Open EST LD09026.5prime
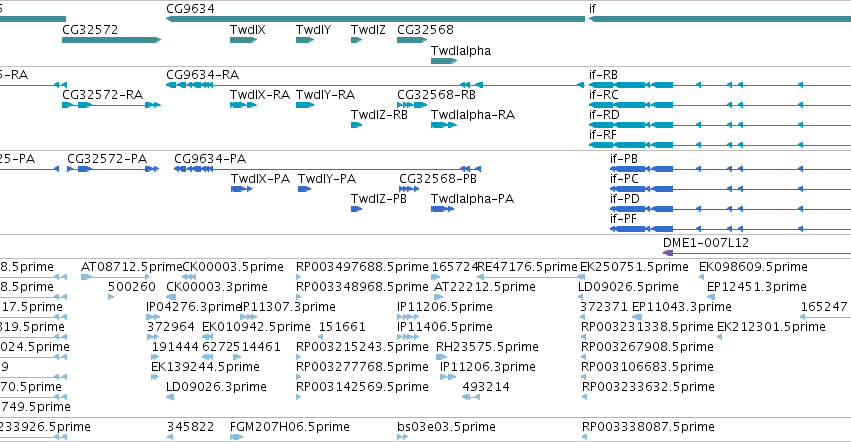Image resolution: width=851 pixels, height=442 pixels. (581, 297)
